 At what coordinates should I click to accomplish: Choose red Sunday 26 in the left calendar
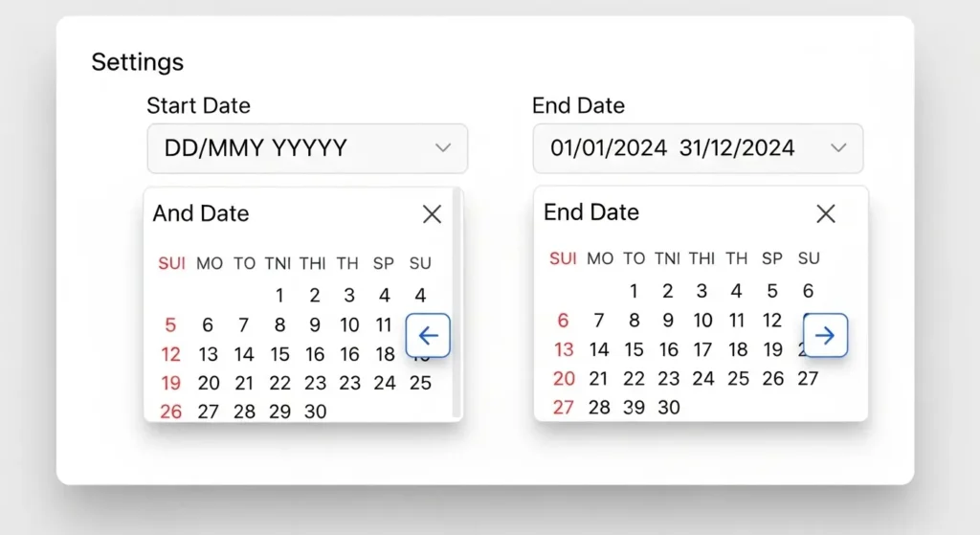pyautogui.click(x=171, y=412)
